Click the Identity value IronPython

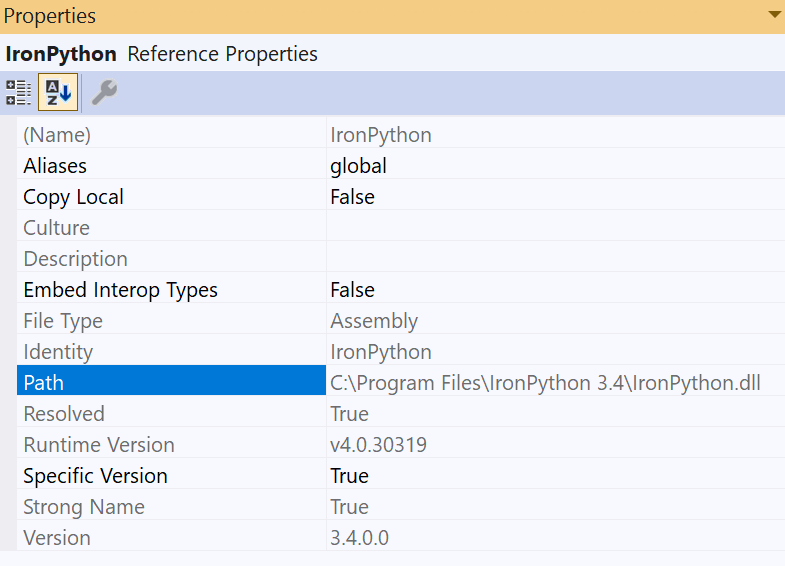pyautogui.click(x=381, y=352)
